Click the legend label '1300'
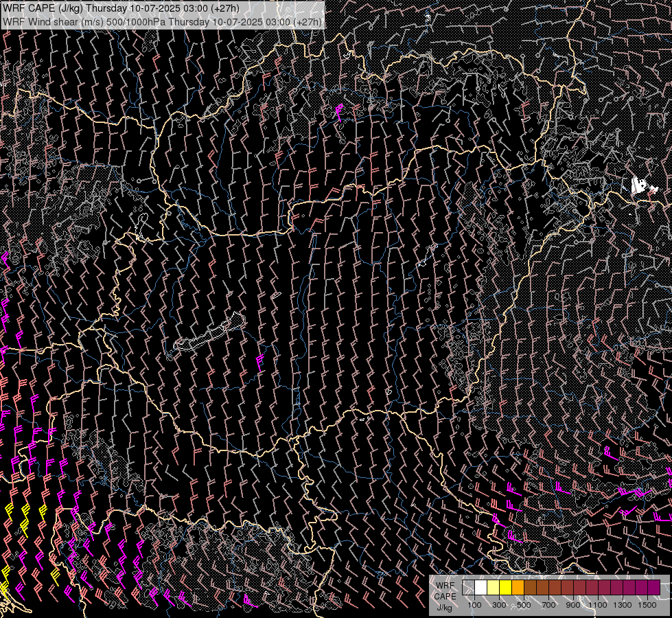Screen dimensions: 672x618 623,605
